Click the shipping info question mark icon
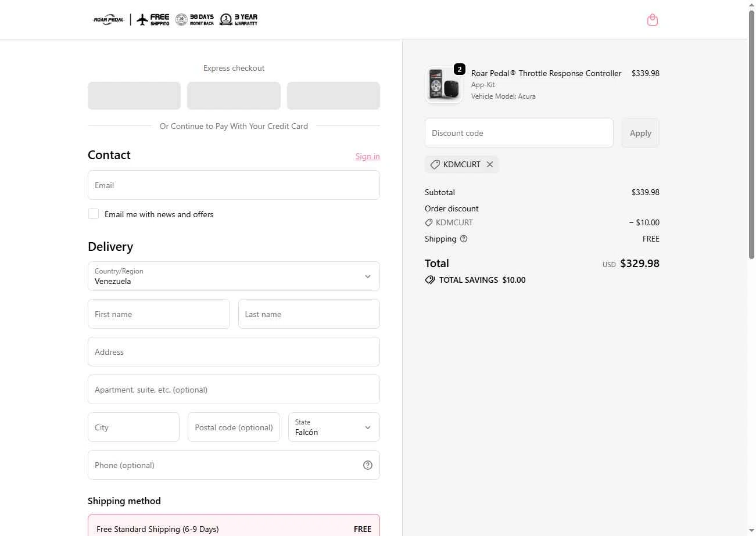Screen dimensions: 756x536 (464, 239)
